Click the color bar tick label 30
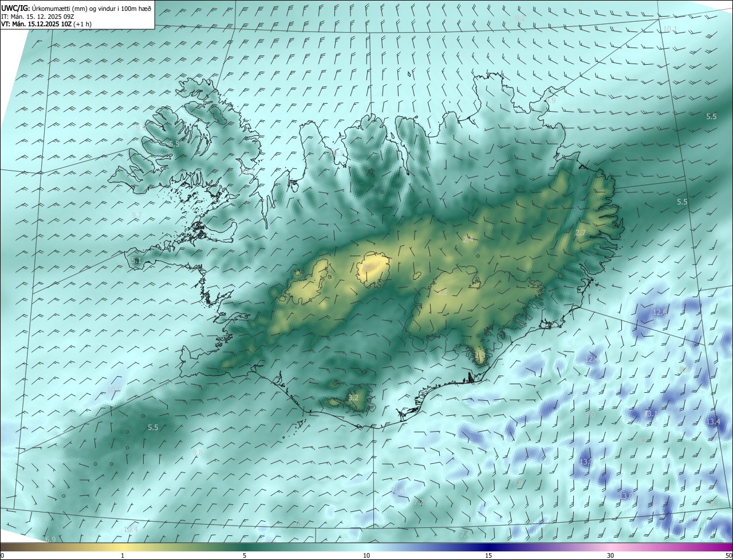This screenshot has width=733, height=560. tap(610, 555)
